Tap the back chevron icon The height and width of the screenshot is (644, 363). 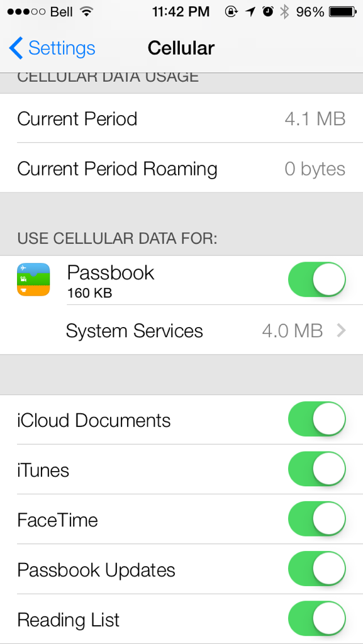16,48
